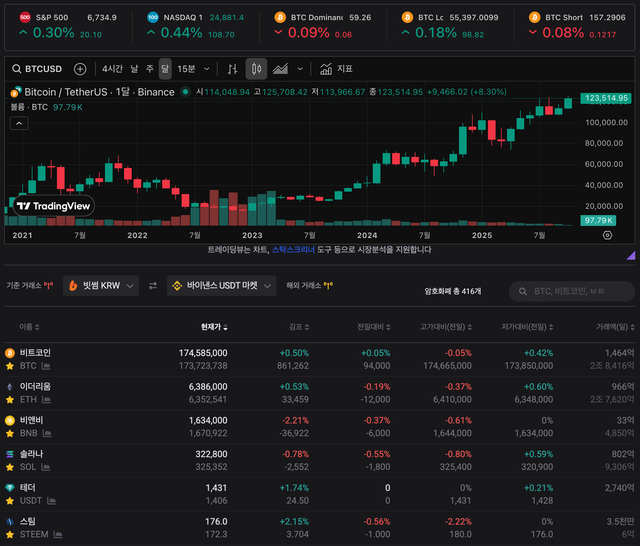Sort the table by 현재가 column
Screen dimensions: 640x546
214,327
